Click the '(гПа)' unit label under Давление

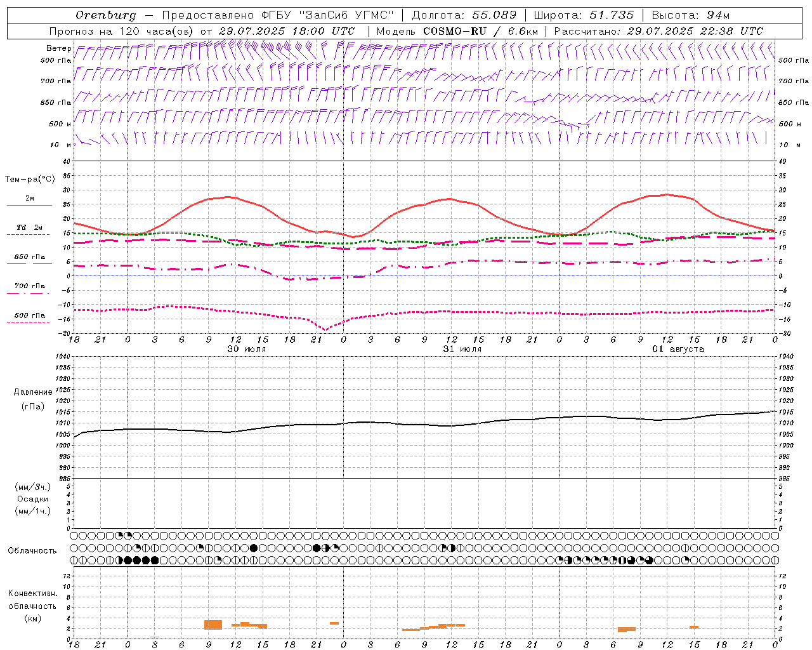point(33,406)
